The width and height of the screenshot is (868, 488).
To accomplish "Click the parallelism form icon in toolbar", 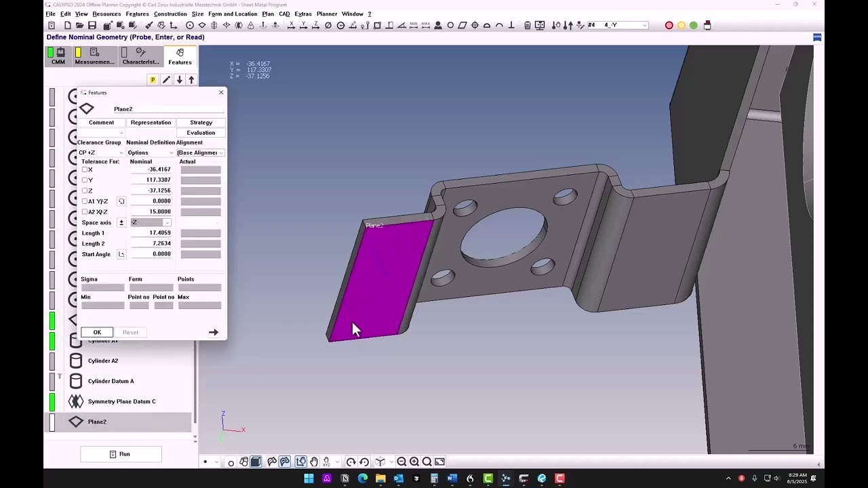I will [x=462, y=26].
